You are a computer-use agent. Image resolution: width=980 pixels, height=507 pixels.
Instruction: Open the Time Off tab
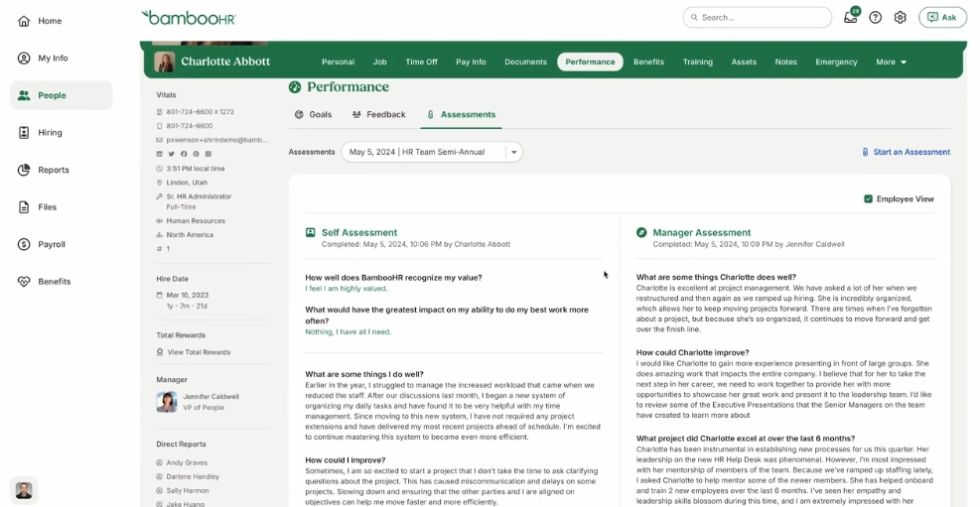pyautogui.click(x=421, y=62)
